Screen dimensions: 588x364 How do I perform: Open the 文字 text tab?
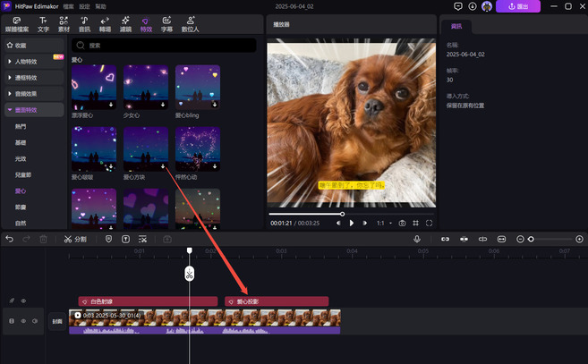(43, 24)
